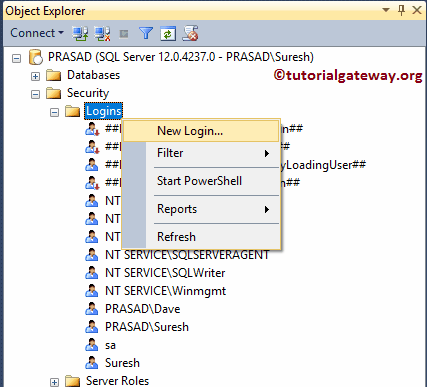Open the Reports submenu in context menu
Viewport: 427px width, 387px height.
click(x=201, y=209)
